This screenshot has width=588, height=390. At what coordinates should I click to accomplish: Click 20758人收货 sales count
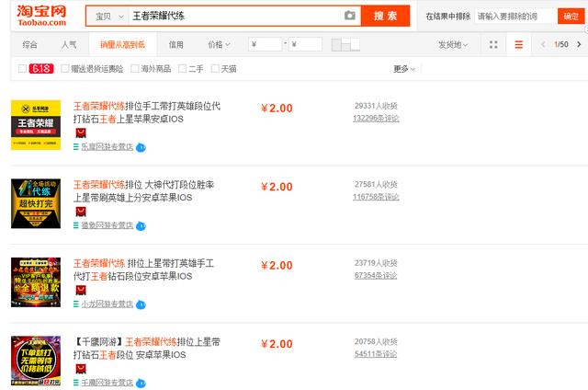pos(376,341)
